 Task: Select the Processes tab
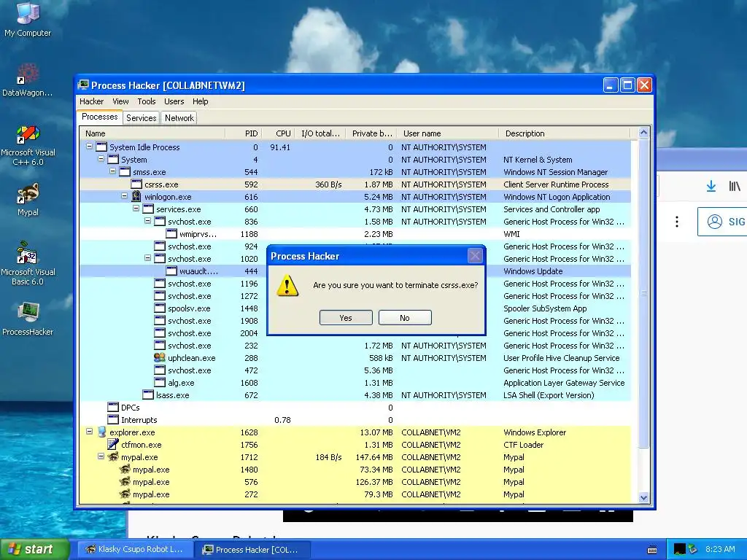tap(99, 117)
